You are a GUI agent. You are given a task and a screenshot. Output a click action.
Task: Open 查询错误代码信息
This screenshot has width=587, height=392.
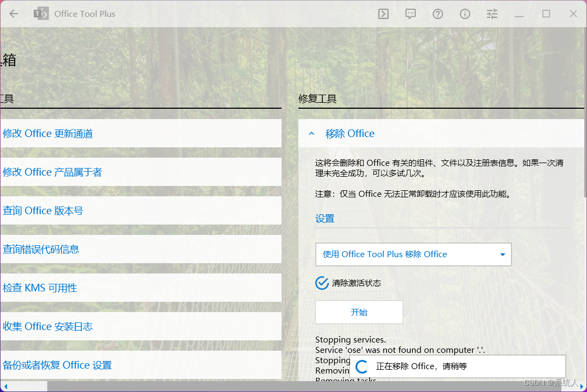point(141,249)
